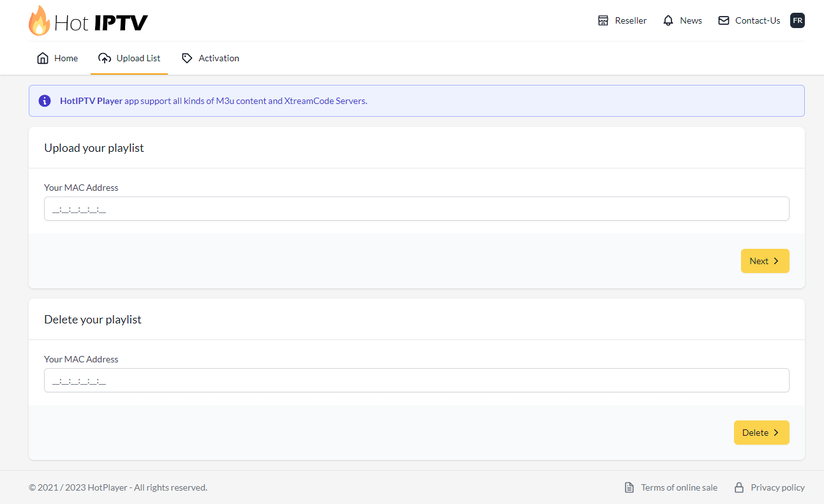Switch language using the FR badge
The height and width of the screenshot is (504, 824).
pyautogui.click(x=797, y=20)
